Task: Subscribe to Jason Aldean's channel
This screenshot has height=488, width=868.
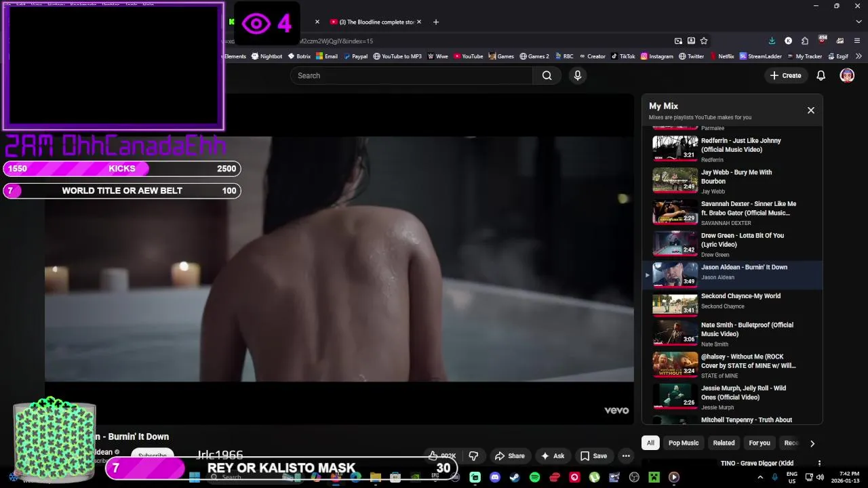Action: [x=153, y=455]
